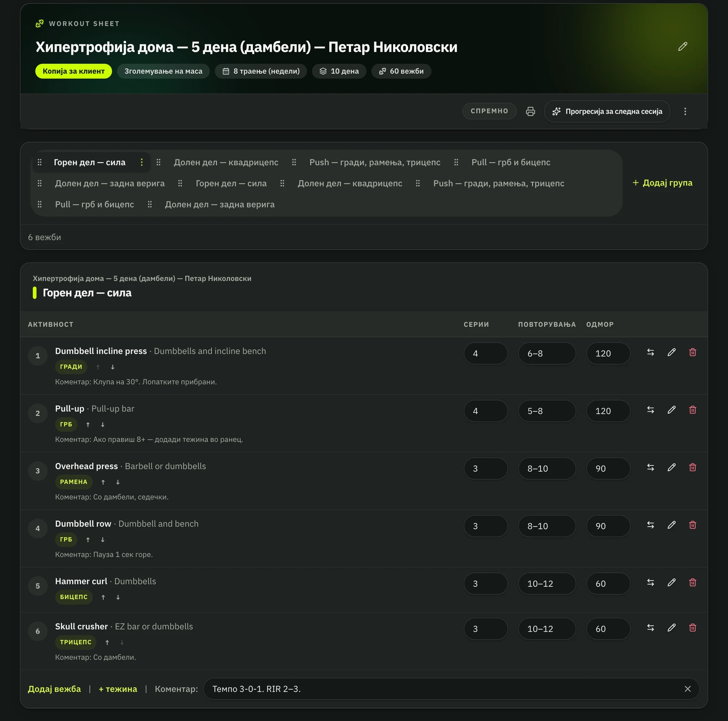This screenshot has width=728, height=721.
Task: Print the workout sheet
Action: coord(530,111)
